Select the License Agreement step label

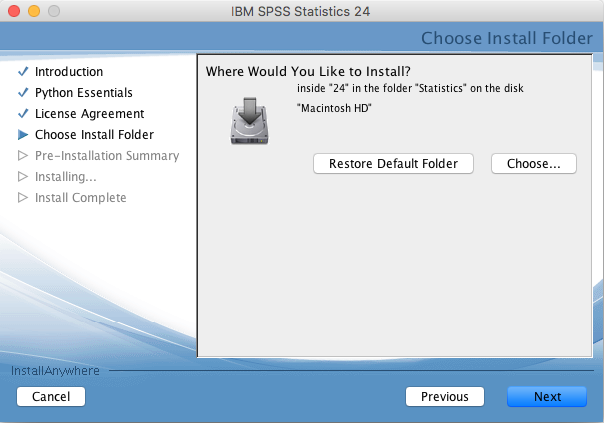coord(89,114)
